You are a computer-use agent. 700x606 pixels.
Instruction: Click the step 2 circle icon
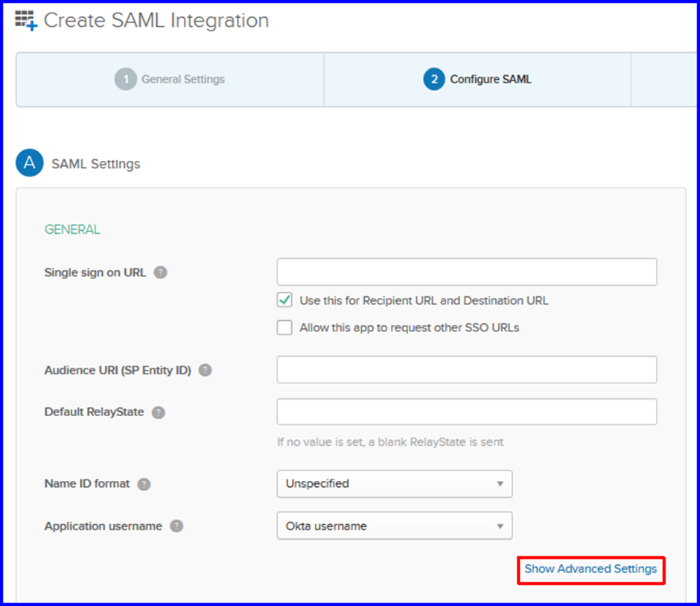tap(434, 80)
